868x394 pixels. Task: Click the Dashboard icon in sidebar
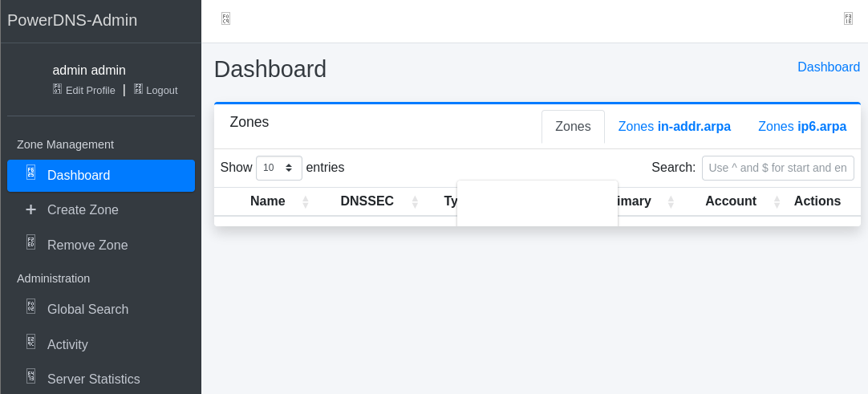30,172
